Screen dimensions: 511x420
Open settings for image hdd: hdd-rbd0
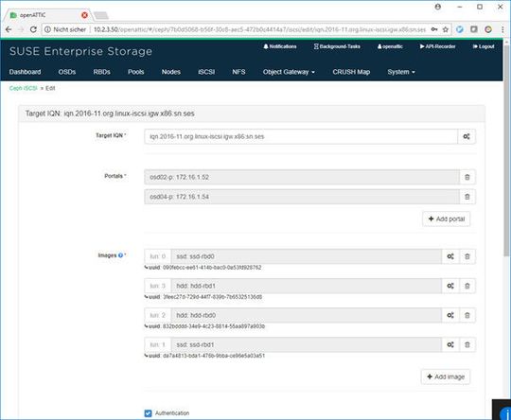450,315
